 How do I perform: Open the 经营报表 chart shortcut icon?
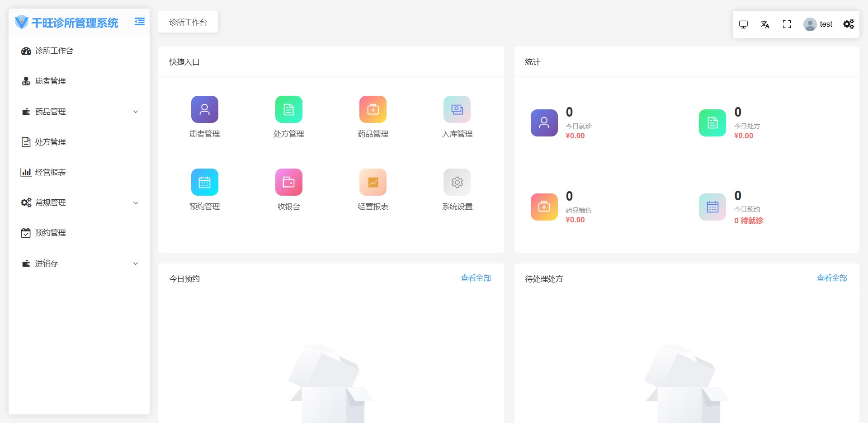(373, 182)
